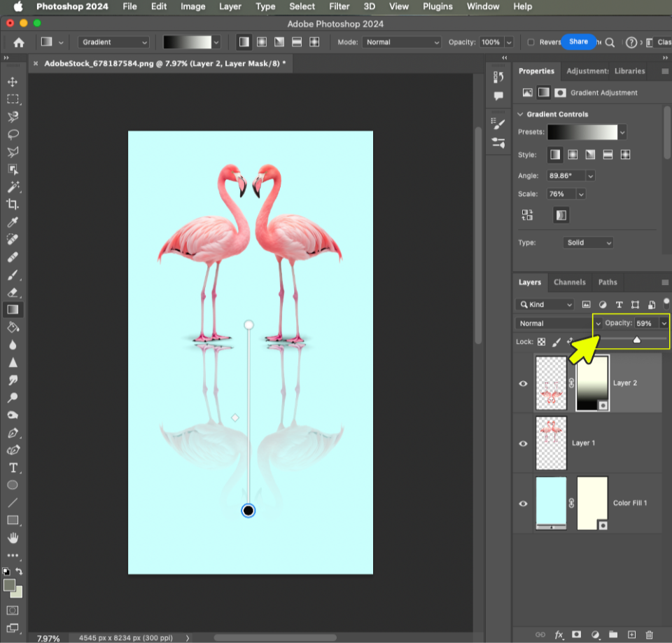672x643 pixels.
Task: Hide the Color Fill 1 layer
Action: point(522,503)
